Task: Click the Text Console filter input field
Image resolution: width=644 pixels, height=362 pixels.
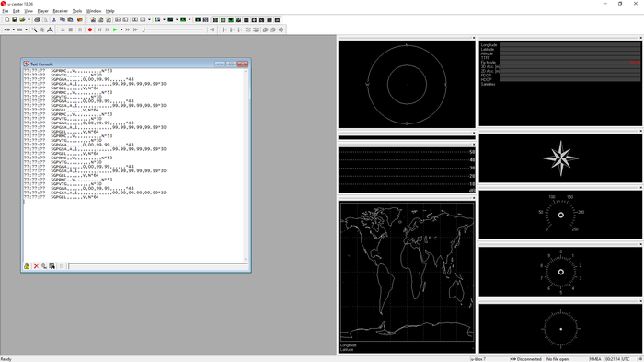Action: [157, 266]
